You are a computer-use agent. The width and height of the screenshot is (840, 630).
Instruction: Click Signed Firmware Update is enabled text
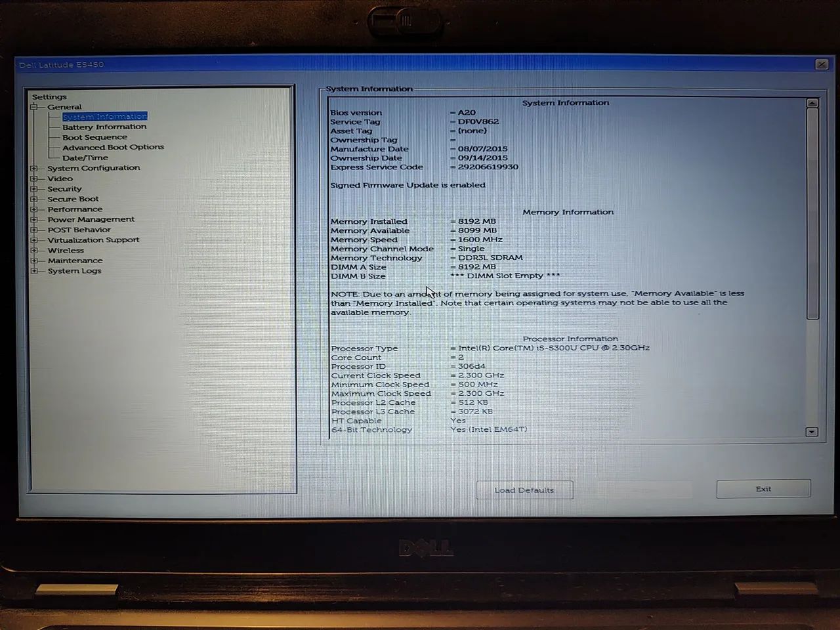click(408, 185)
